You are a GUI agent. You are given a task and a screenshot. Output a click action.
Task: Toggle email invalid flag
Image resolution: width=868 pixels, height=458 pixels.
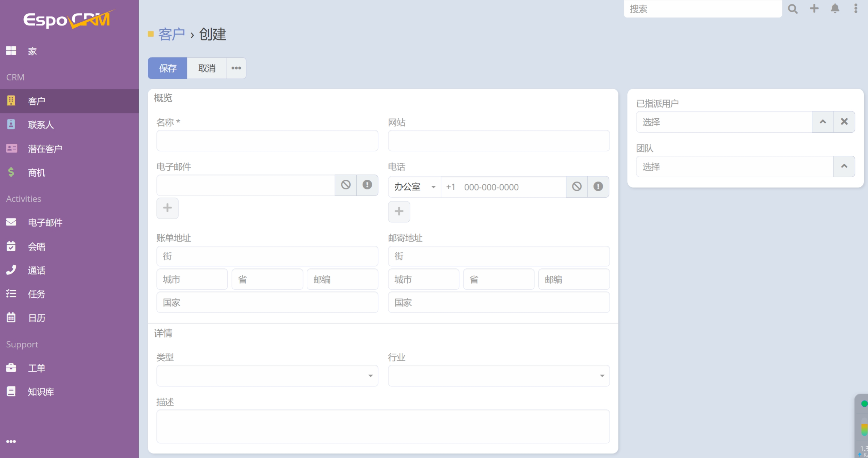367,185
